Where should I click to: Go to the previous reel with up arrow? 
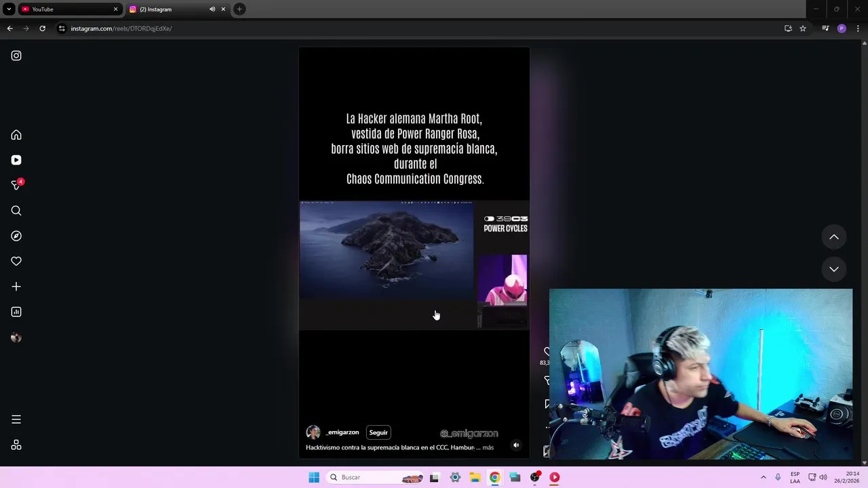pyautogui.click(x=834, y=237)
